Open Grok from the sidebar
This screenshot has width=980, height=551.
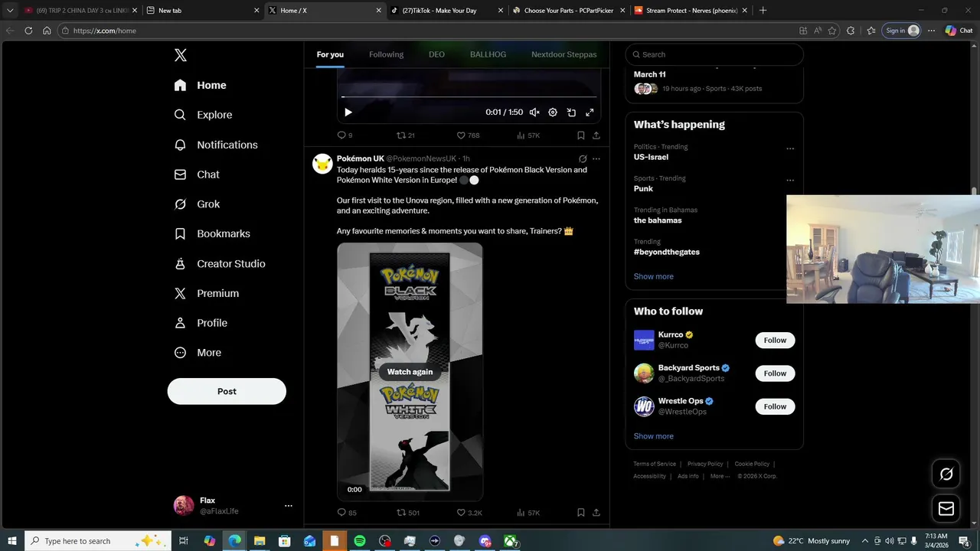[197, 204]
